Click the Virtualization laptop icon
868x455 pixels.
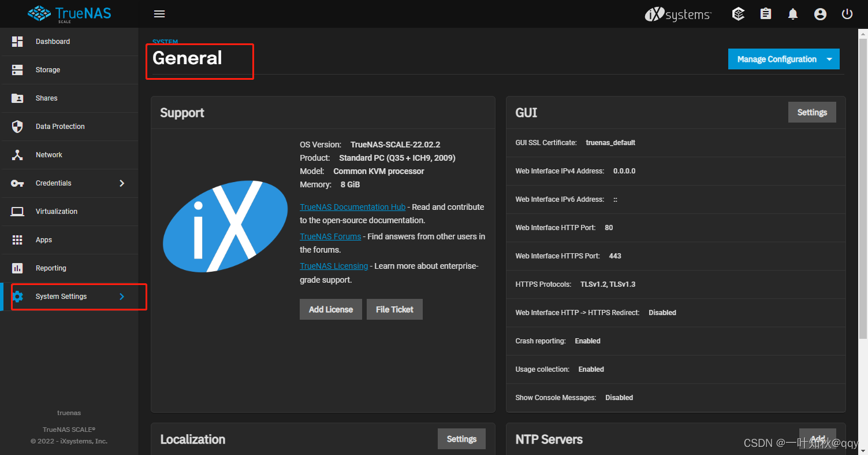point(17,212)
